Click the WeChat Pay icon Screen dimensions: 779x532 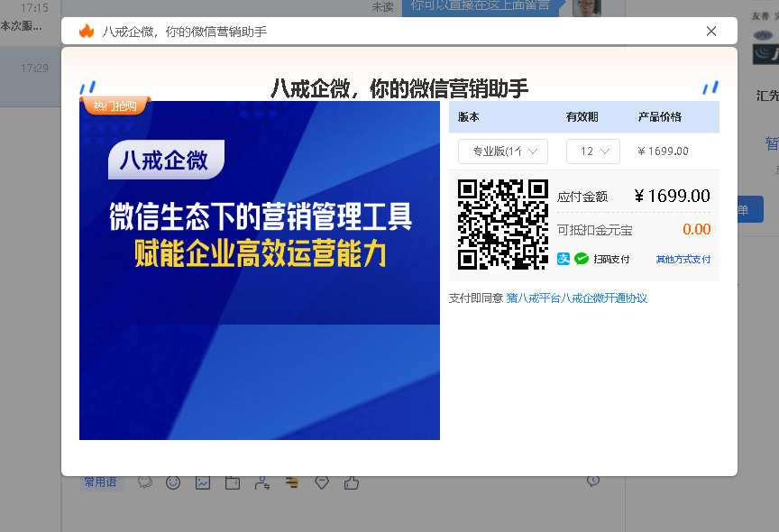coord(582,259)
